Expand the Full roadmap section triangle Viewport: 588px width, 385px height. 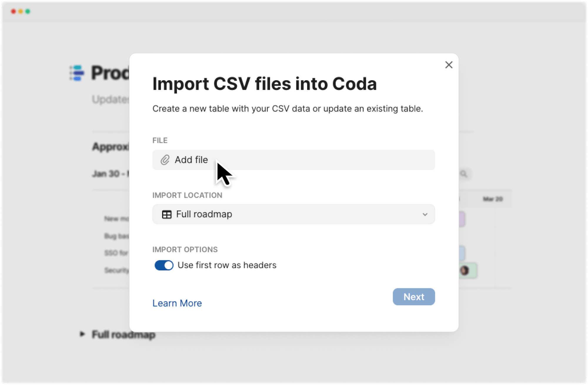point(82,334)
